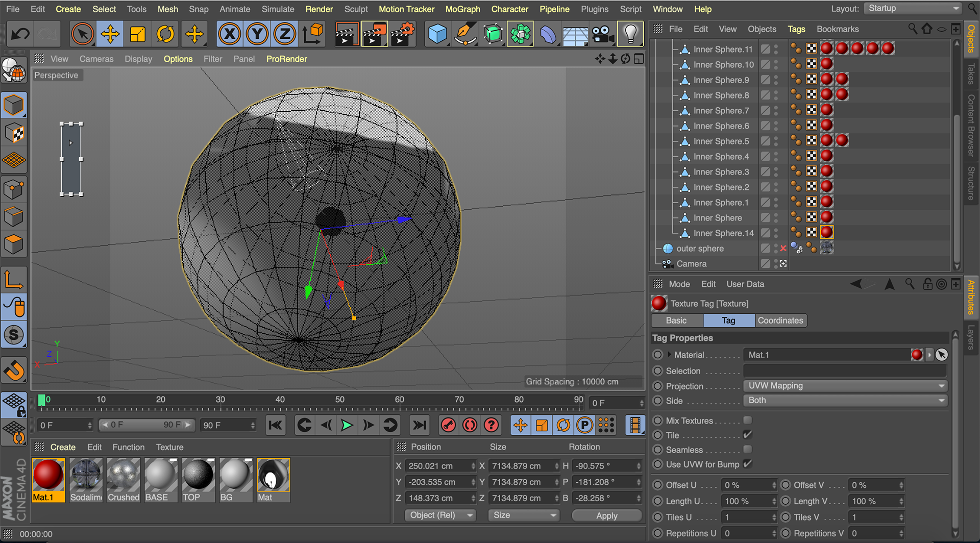This screenshot has width=980, height=543.
Task: Click the Record Active Objects keyframe button
Action: 448,425
